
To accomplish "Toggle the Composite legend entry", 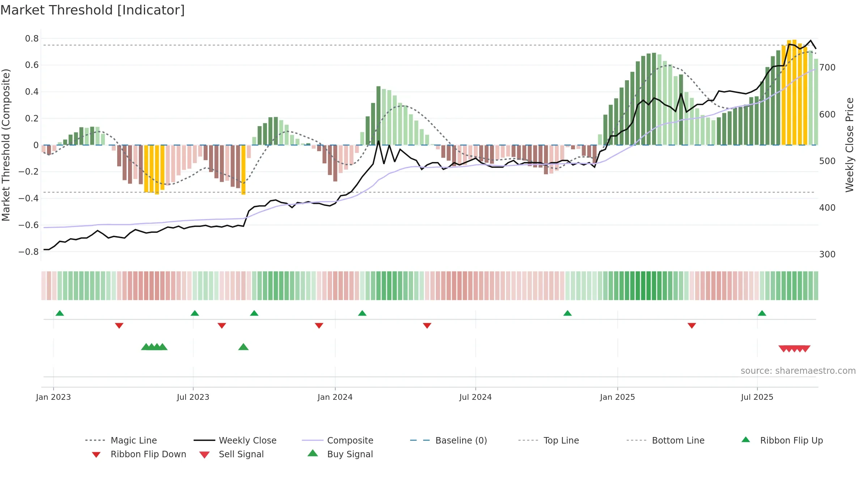I will 337,440.
